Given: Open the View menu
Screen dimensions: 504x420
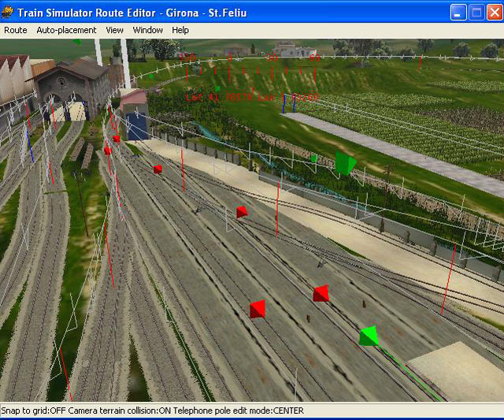Looking at the screenshot, I should (115, 30).
